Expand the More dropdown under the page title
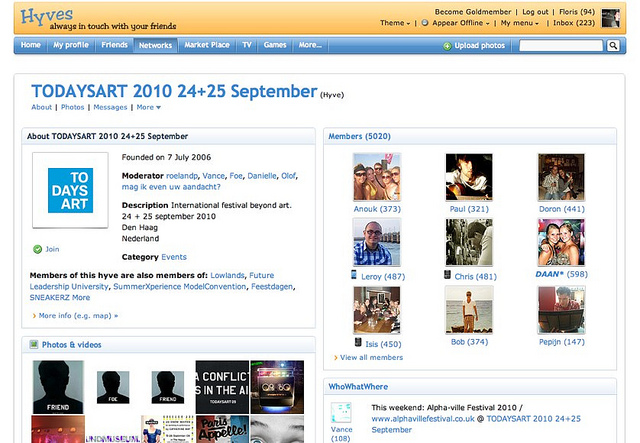 [148, 107]
